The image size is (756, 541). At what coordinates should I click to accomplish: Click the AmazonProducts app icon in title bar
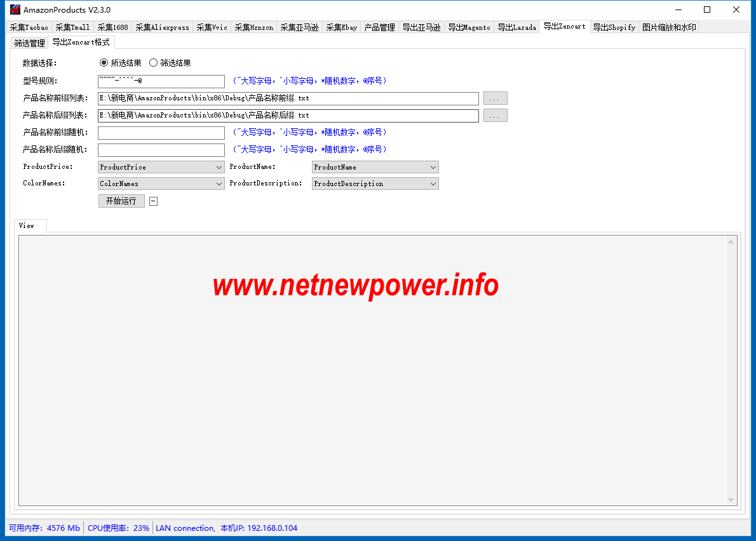coord(15,10)
